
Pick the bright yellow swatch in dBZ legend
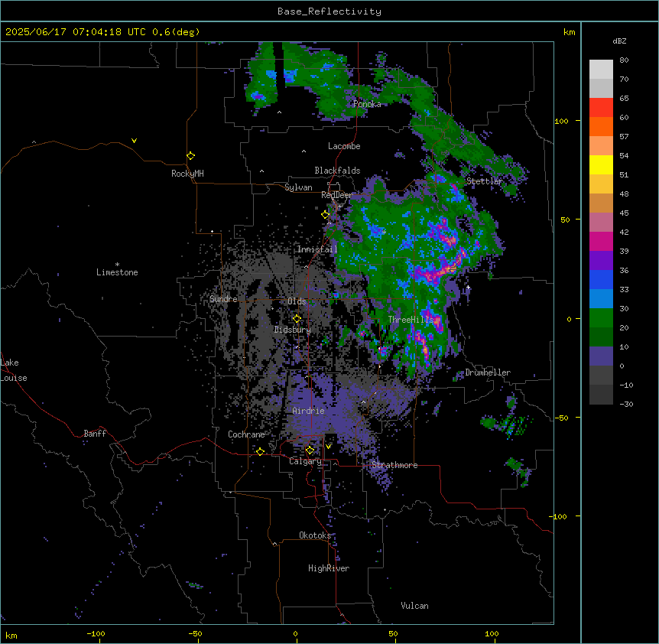click(x=601, y=164)
